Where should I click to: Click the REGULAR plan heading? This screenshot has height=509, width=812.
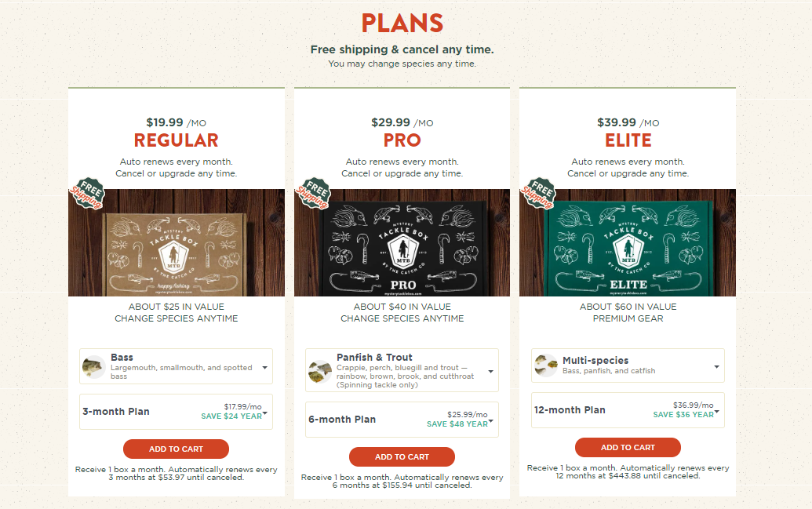click(x=176, y=140)
